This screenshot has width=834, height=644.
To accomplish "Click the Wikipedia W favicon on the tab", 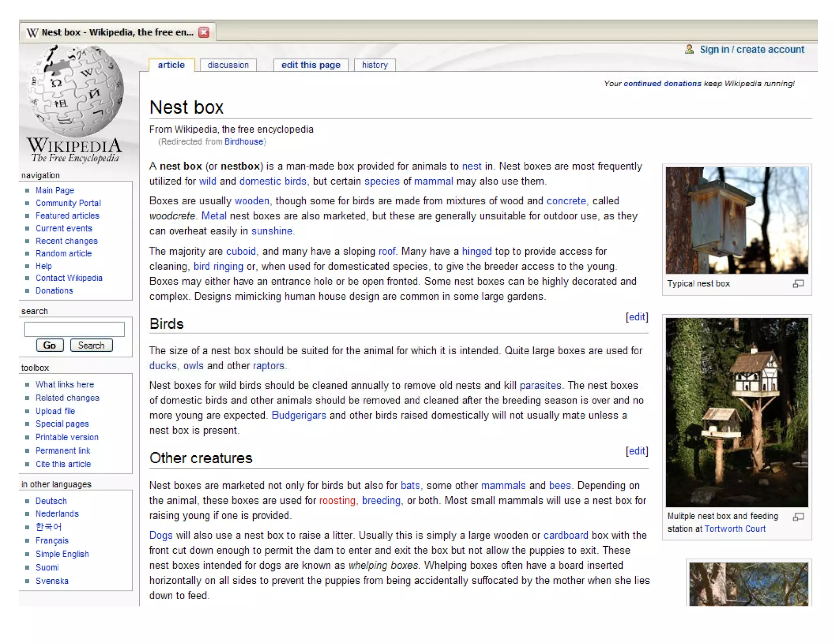I will 33,33.
